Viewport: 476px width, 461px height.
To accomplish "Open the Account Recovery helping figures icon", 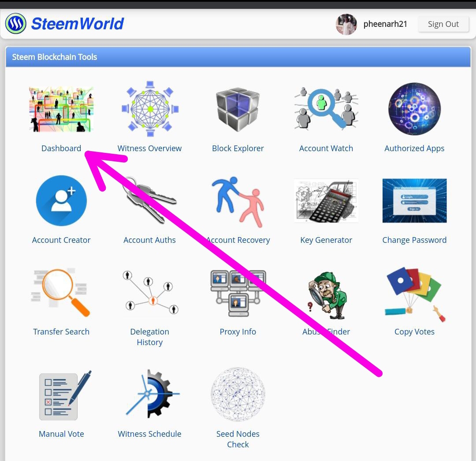I will point(238,202).
